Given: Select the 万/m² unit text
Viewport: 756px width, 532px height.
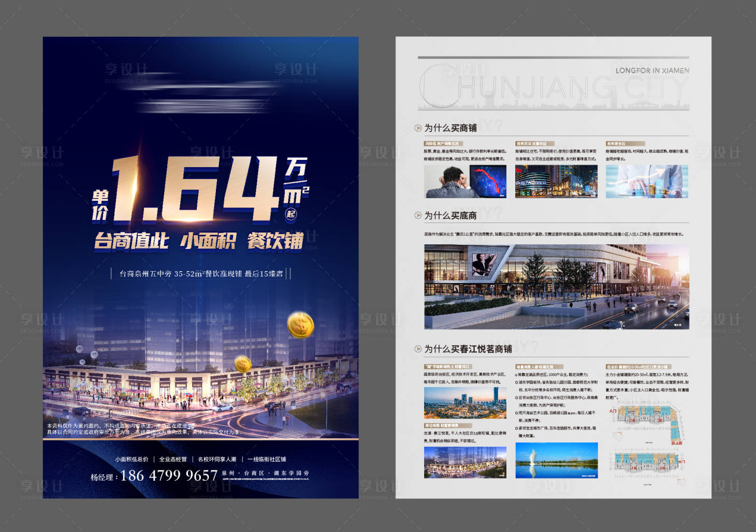Looking at the screenshot, I should point(296,181).
